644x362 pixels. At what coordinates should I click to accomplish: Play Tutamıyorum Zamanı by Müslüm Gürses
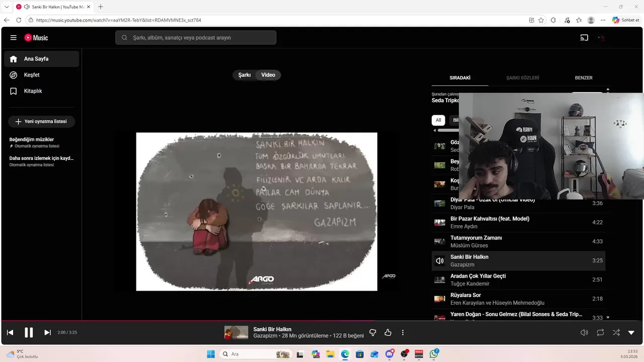518,241
